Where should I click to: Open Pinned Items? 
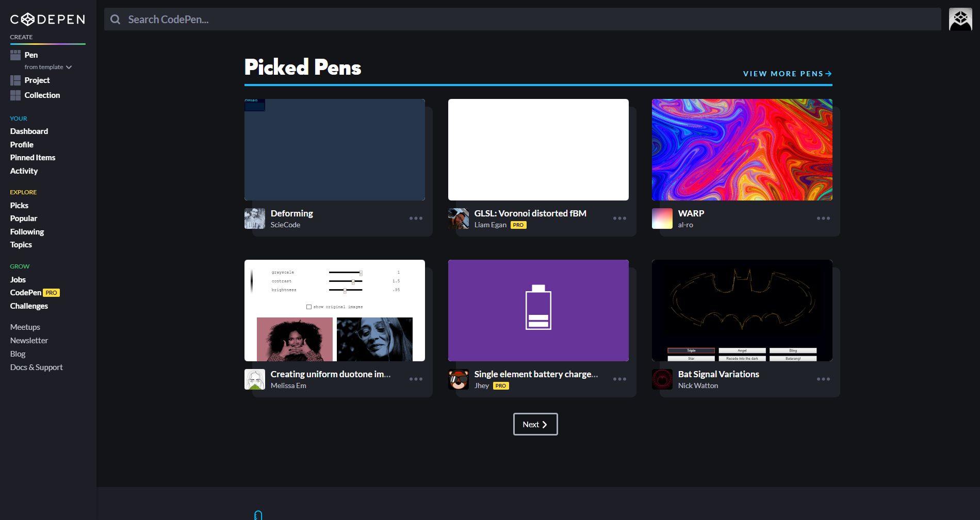(32, 158)
